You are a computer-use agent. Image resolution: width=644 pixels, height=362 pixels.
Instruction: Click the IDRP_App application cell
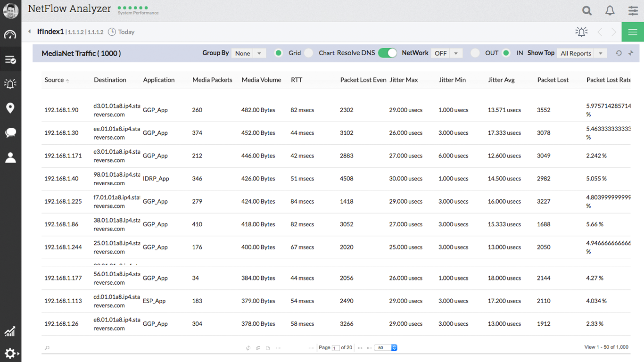click(x=156, y=179)
